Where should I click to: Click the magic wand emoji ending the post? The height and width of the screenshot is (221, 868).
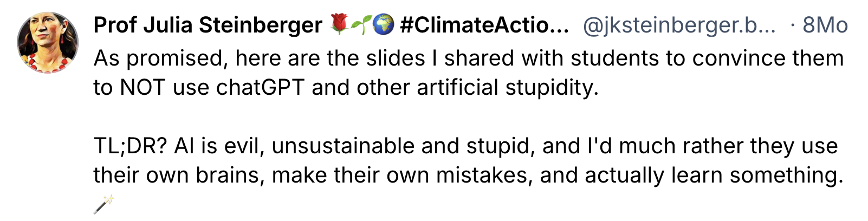point(103,204)
